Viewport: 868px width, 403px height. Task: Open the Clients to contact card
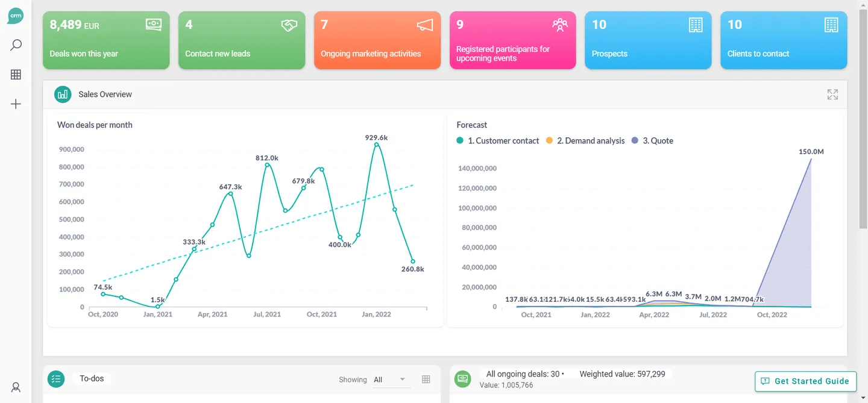pyautogui.click(x=784, y=40)
